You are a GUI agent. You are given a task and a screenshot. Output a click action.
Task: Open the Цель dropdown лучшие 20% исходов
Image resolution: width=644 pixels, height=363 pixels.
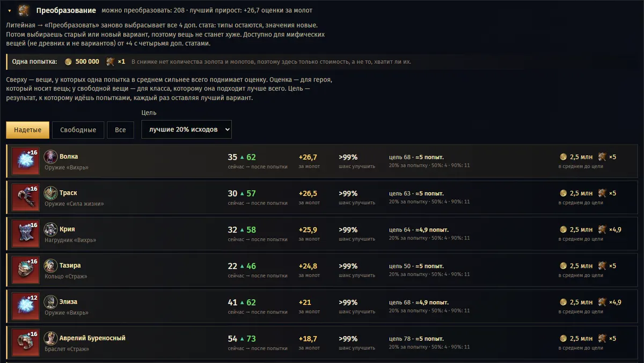186,129
